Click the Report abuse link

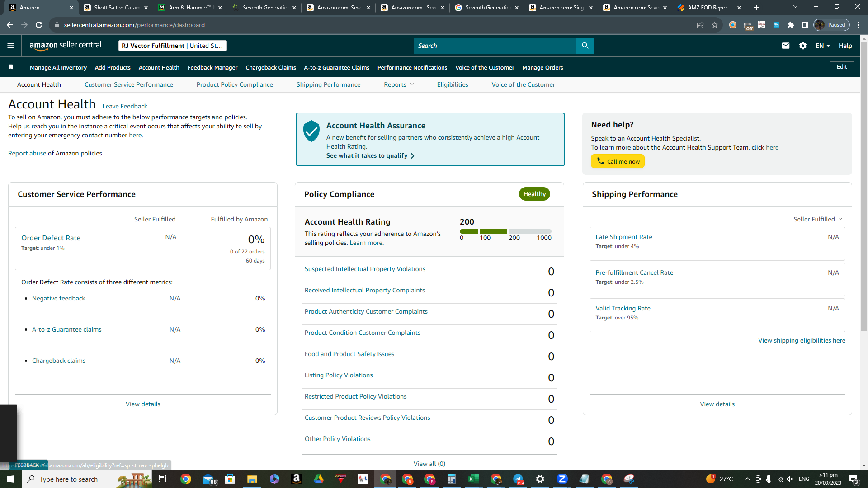click(x=27, y=153)
